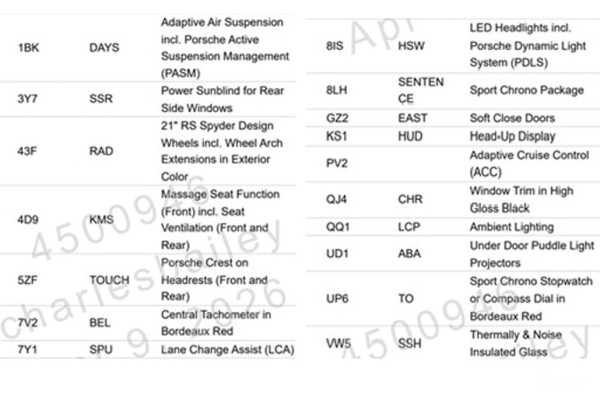Select Adaptive Cruise Control (ACC) text

click(x=529, y=162)
